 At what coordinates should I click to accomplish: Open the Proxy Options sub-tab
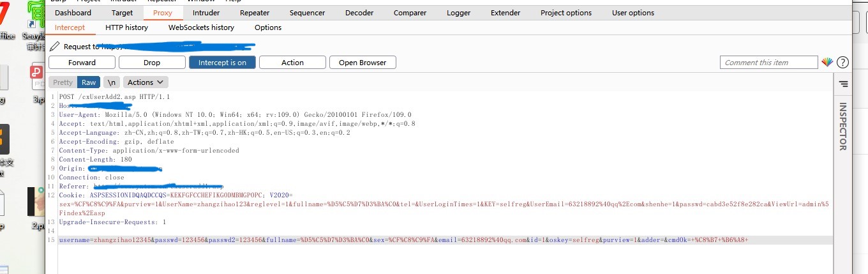click(x=268, y=27)
